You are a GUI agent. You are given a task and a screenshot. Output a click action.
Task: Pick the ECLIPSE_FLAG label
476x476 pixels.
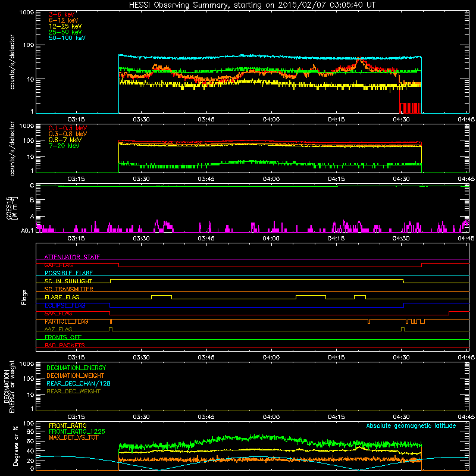pos(65,305)
